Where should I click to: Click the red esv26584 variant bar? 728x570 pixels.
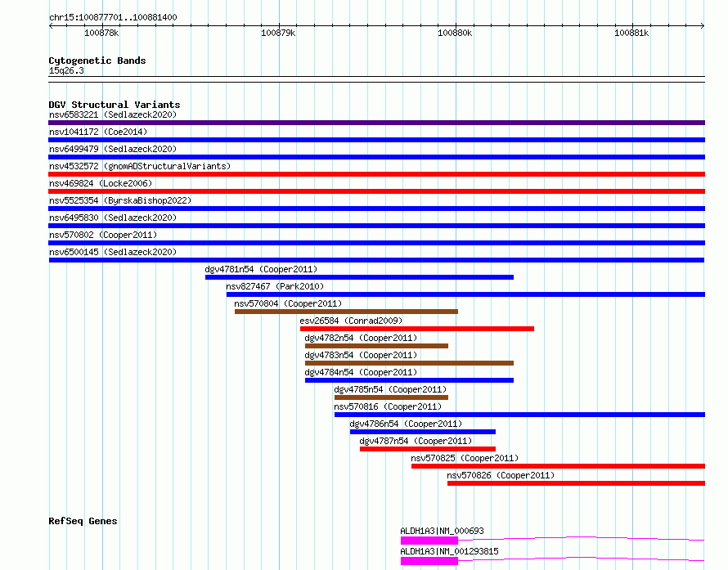tap(417, 329)
